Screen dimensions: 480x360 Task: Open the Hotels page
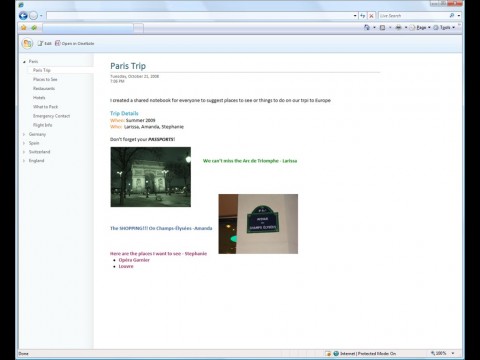[39, 98]
